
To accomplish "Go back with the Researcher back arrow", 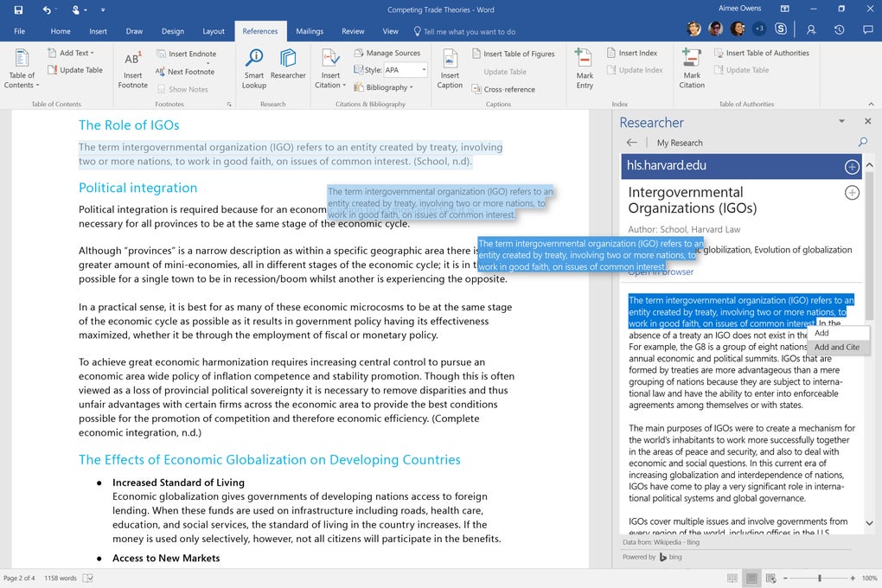I will [632, 143].
